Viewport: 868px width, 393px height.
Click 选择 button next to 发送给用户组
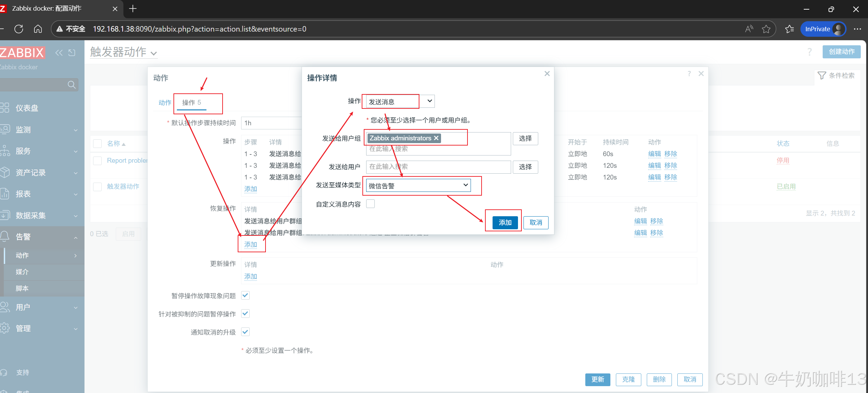pyautogui.click(x=525, y=138)
